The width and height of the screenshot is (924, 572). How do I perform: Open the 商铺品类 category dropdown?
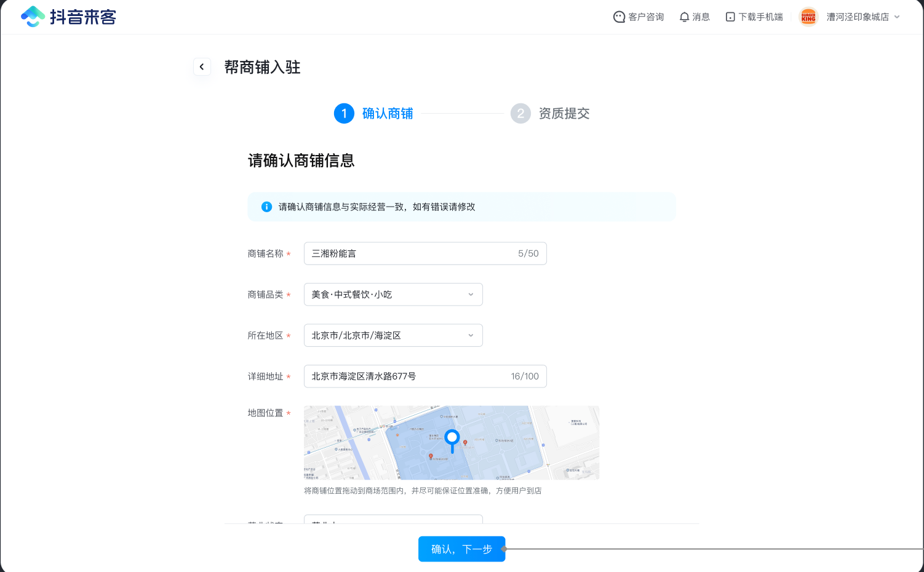(393, 295)
